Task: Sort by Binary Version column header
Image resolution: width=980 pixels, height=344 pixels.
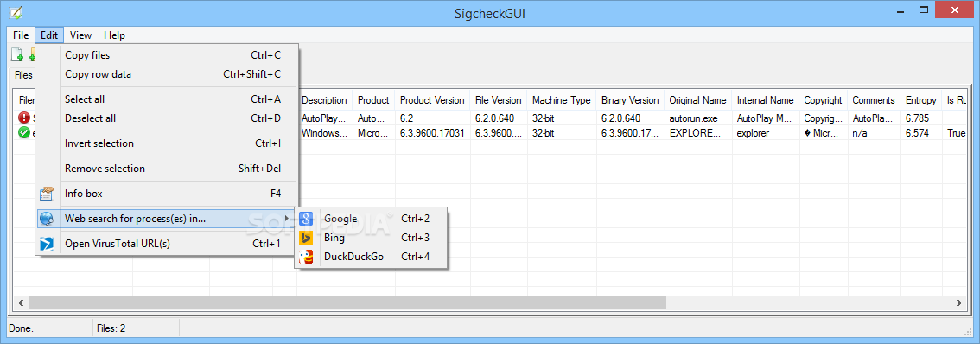Action: pos(630,100)
